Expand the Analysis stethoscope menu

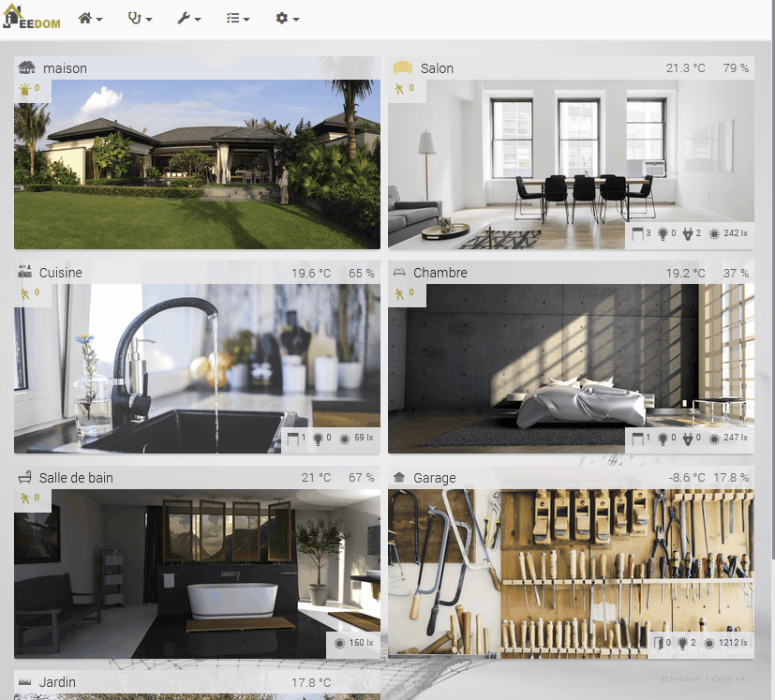click(141, 19)
